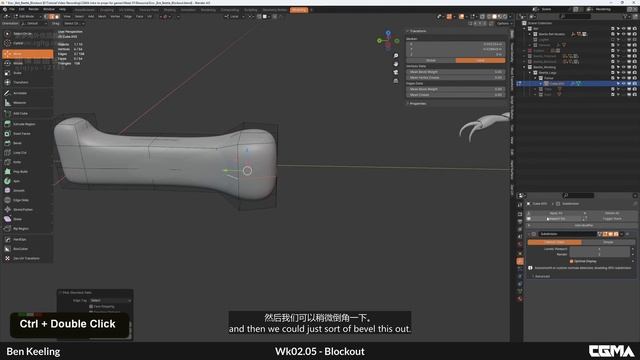Screen dimensions: 640x360
Task: Pick the Knife tool
Action: (27, 162)
